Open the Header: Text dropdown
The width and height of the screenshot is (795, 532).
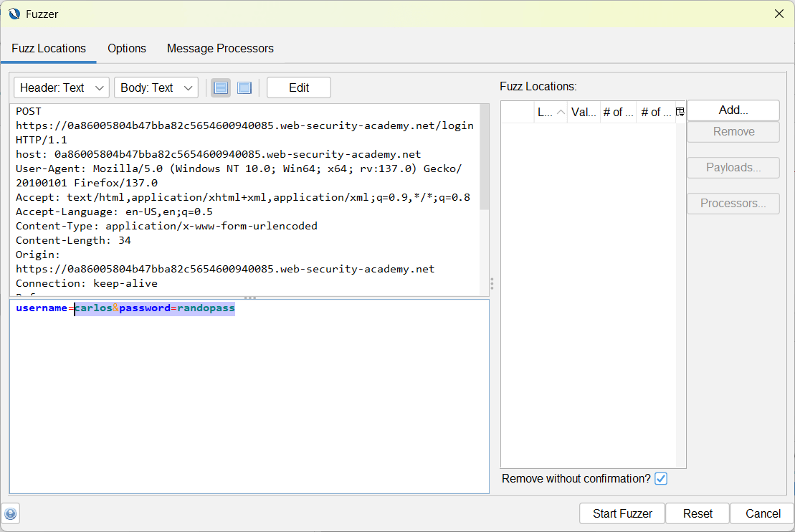tap(61, 87)
